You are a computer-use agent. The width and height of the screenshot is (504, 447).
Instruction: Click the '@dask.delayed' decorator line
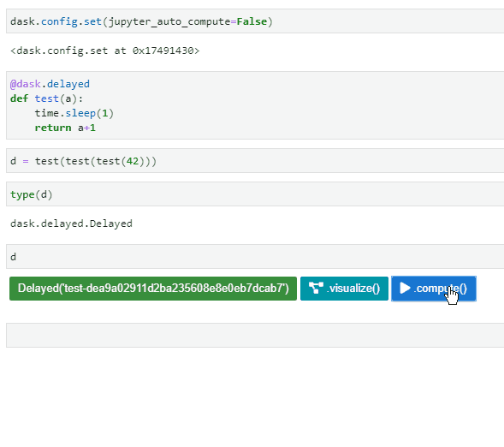[x=50, y=84]
